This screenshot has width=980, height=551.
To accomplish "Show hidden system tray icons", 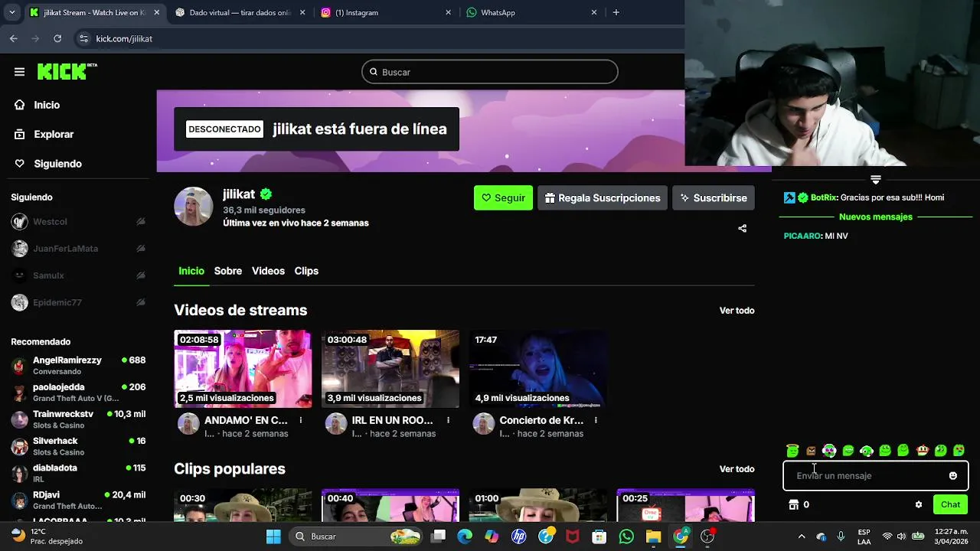I will (802, 536).
